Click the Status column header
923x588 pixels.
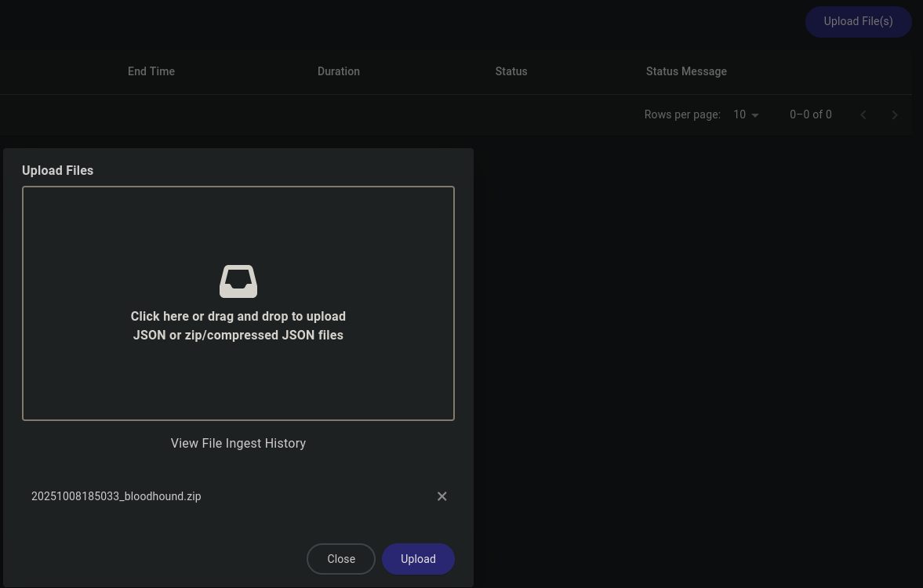click(511, 71)
